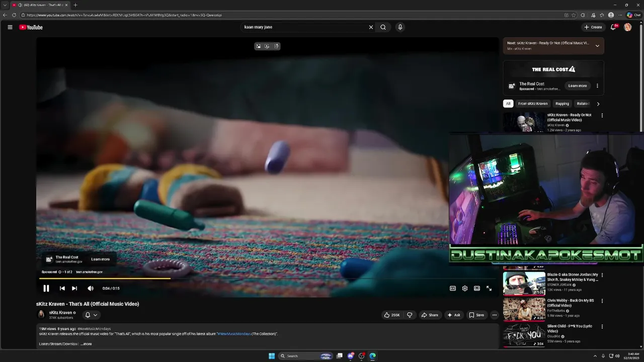Viewport: 644px width, 362px height.
Task: Open Chris Webby Back On My BS thumbnail
Action: click(524, 309)
